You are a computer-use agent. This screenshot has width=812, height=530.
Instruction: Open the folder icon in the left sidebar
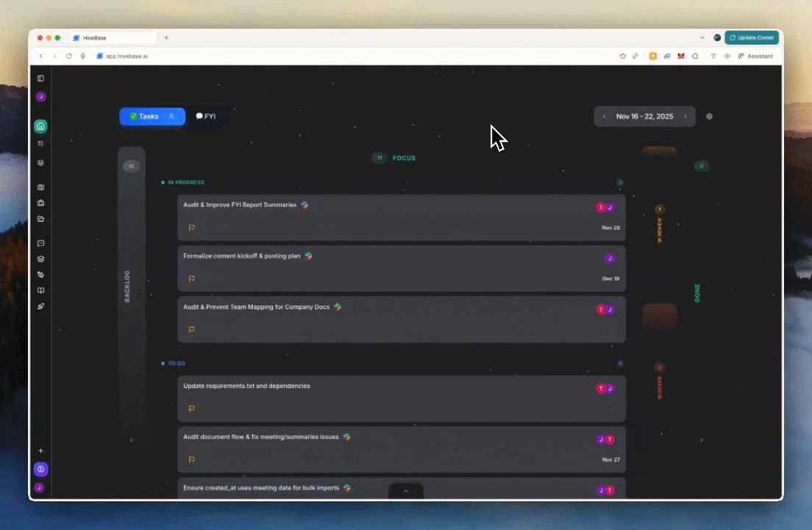click(40, 219)
